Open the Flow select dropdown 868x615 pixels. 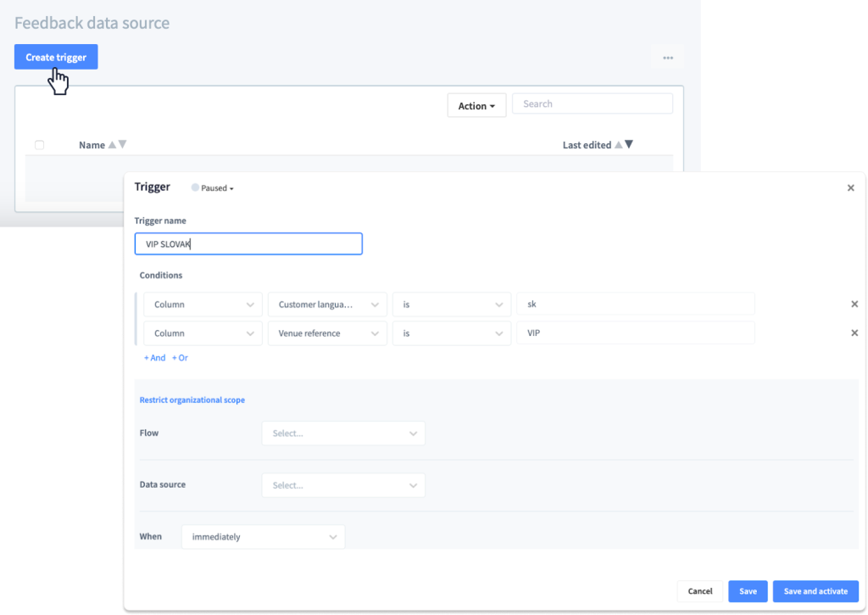[x=343, y=433]
